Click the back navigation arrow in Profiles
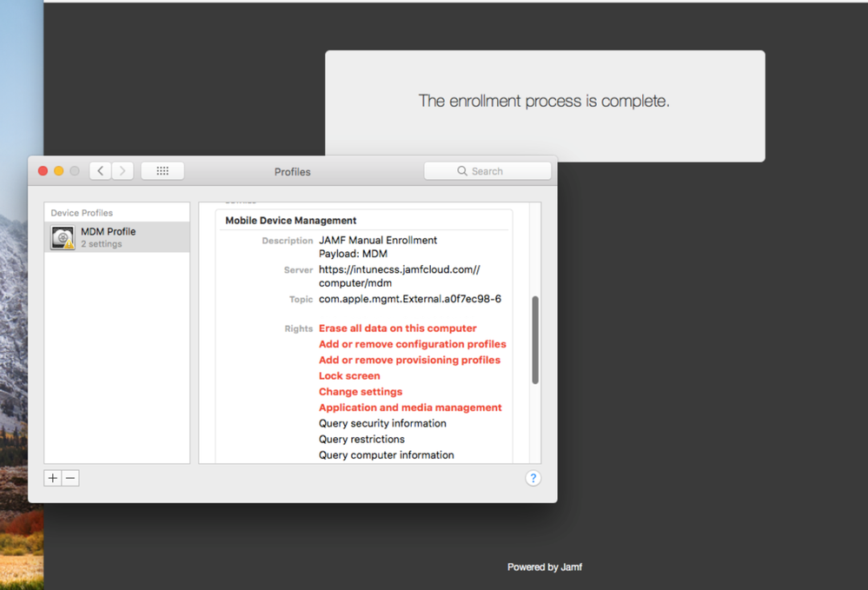The width and height of the screenshot is (868, 590). [100, 171]
